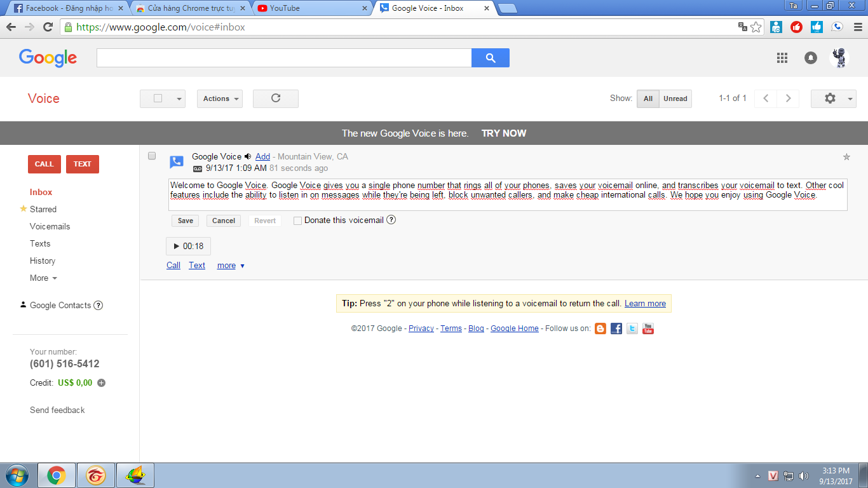Screen dimensions: 868x488
Task: Cancel the transcript edit
Action: click(224, 220)
